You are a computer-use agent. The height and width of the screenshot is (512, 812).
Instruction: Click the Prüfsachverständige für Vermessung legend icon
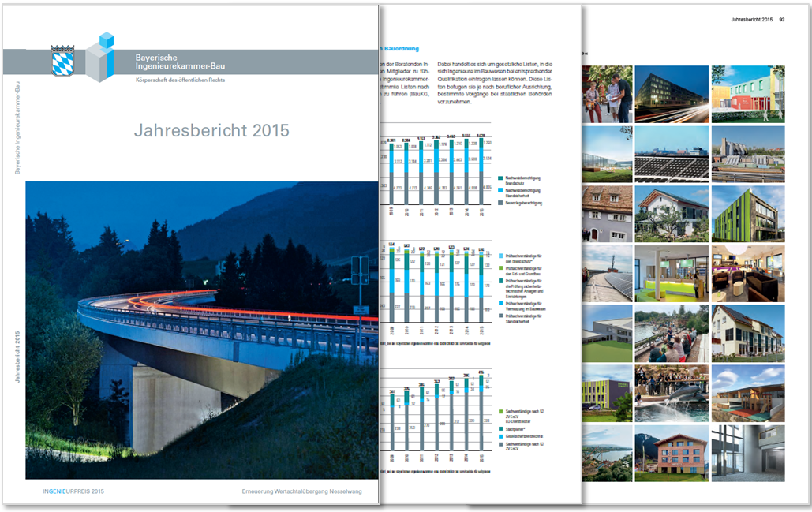click(500, 302)
